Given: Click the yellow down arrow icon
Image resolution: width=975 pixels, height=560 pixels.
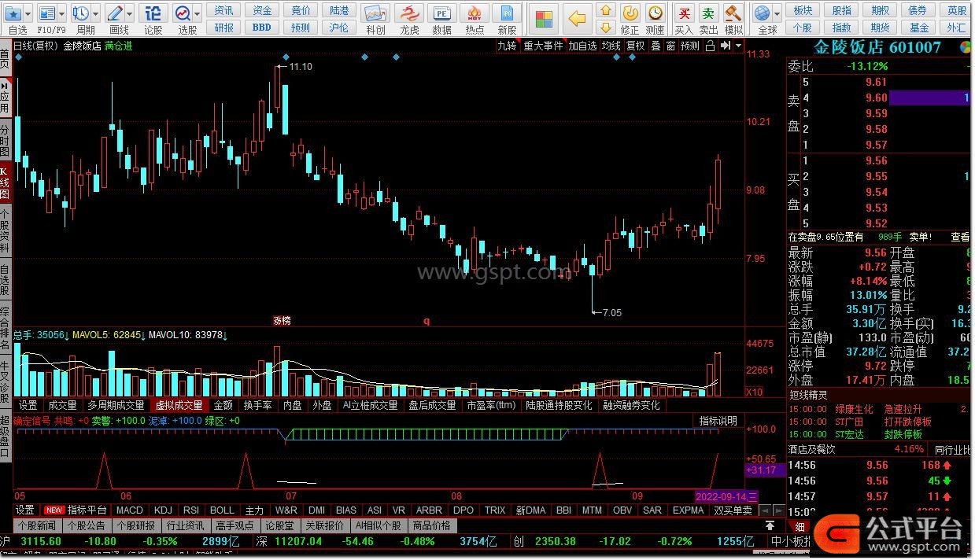Looking at the screenshot, I should 605,27.
